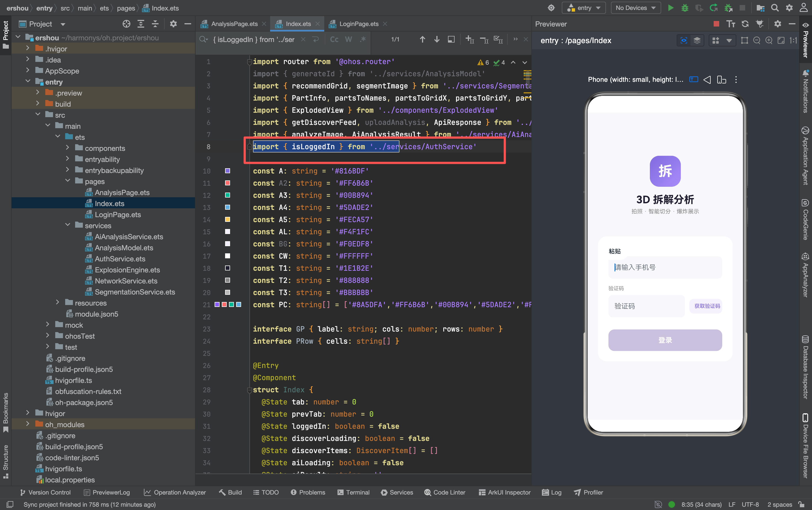Image resolution: width=812 pixels, height=510 pixels.
Task: Add selection for next occurrence icon
Action: [x=470, y=40]
